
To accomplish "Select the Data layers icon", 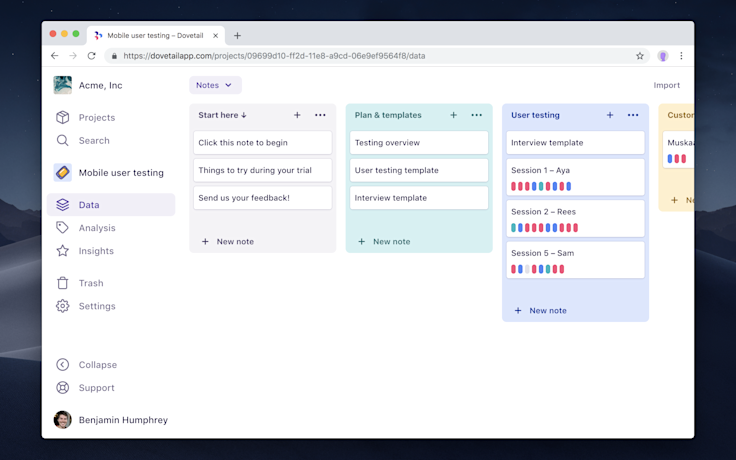I will point(62,205).
